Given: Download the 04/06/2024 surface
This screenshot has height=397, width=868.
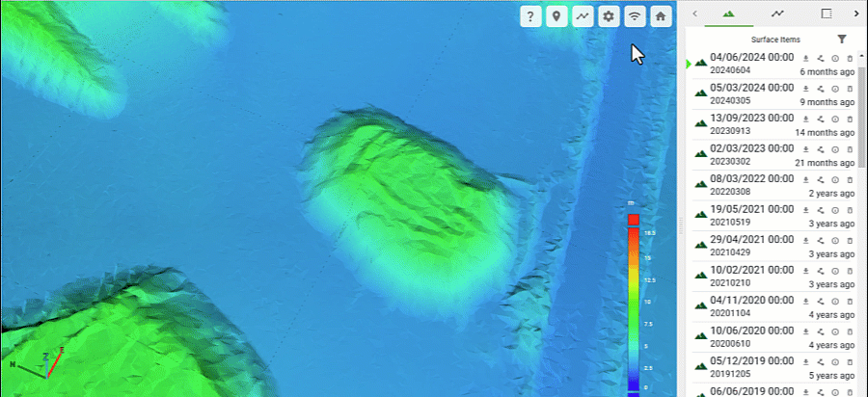Looking at the screenshot, I should click(806, 60).
